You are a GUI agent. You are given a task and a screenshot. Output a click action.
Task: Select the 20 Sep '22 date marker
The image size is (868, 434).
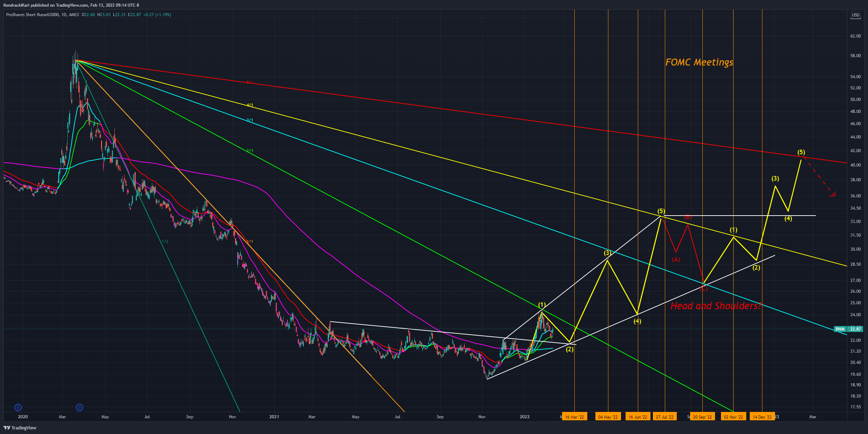tap(702, 416)
